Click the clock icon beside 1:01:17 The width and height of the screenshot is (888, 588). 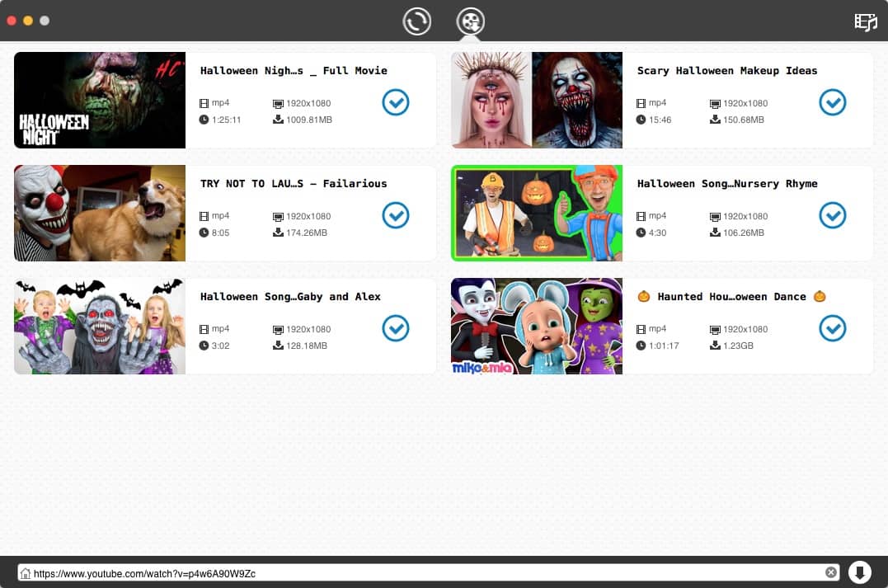coord(641,345)
